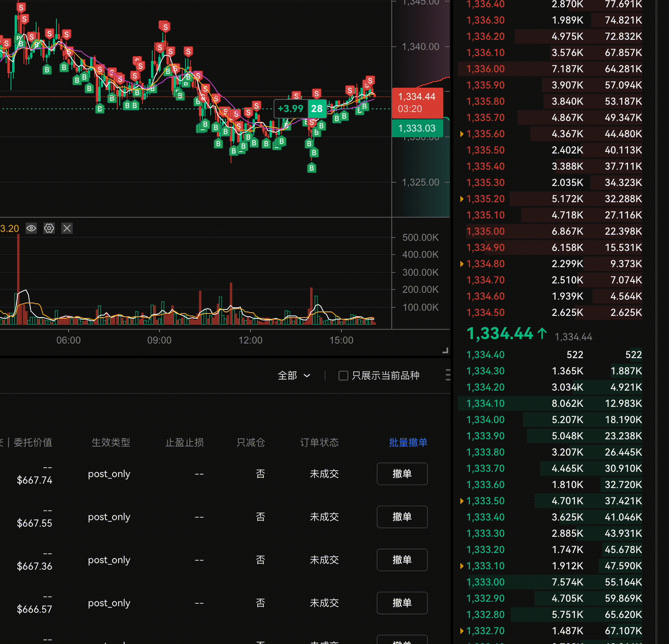Cancel the order valued $667.36
This screenshot has height=644, width=669.
[402, 560]
